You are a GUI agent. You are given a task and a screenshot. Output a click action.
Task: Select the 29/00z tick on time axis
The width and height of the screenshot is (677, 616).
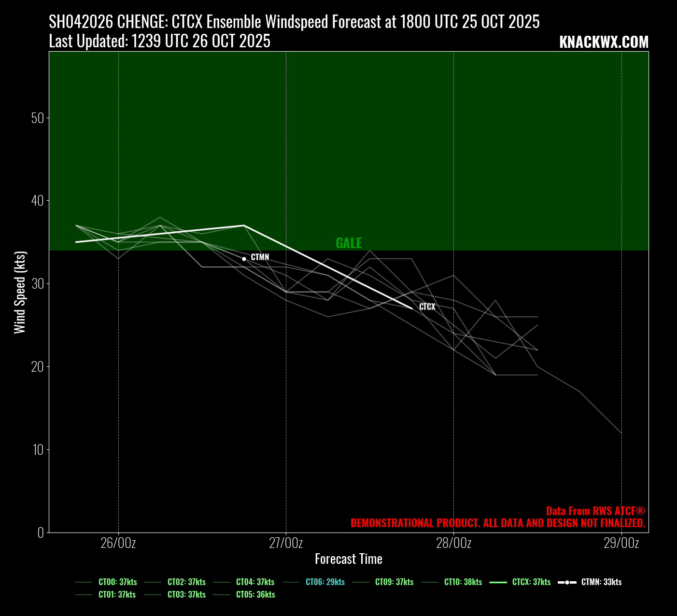pyautogui.click(x=621, y=543)
